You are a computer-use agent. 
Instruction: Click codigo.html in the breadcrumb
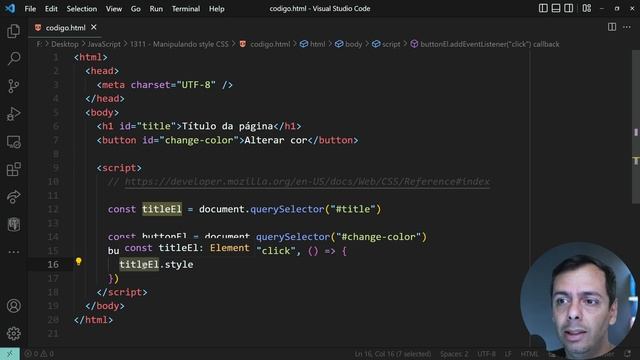click(x=270, y=44)
